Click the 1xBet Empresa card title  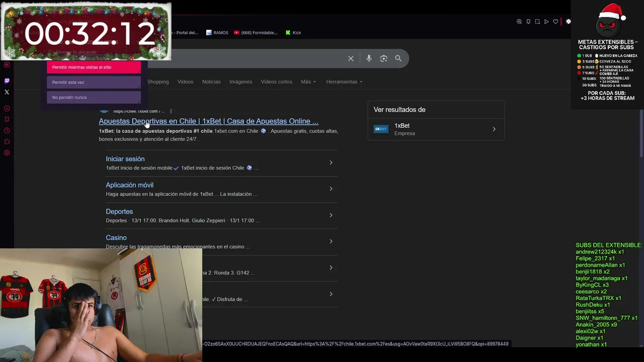[402, 126]
